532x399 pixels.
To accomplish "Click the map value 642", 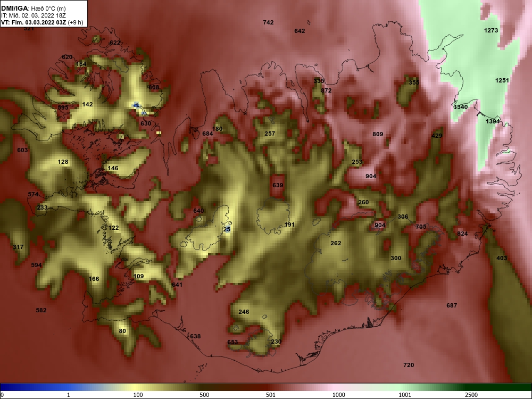I will click(x=300, y=31).
